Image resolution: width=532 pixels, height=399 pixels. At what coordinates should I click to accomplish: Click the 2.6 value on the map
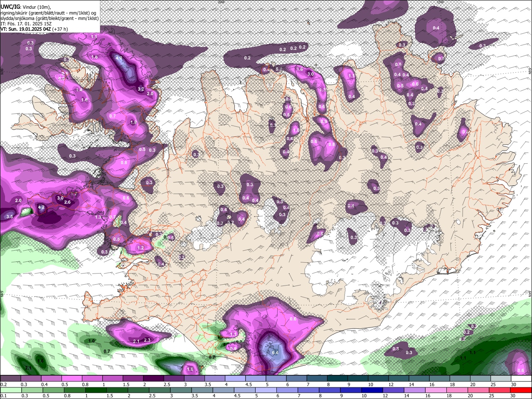(68, 202)
